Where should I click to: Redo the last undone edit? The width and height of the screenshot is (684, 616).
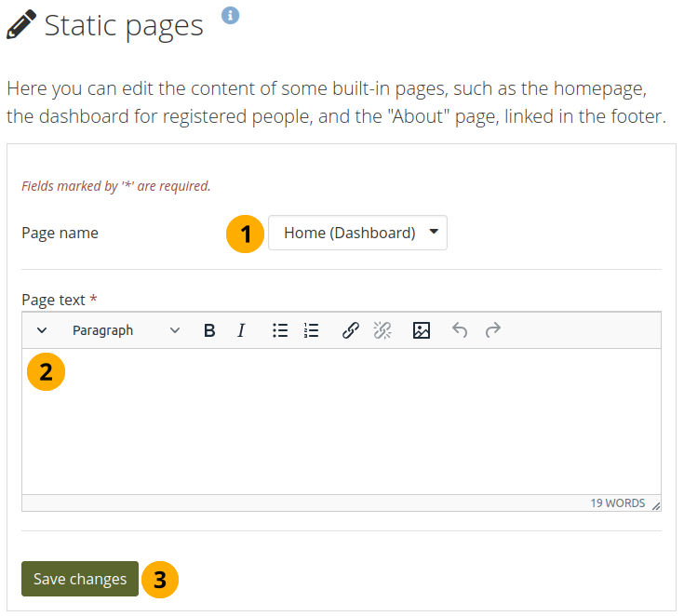(493, 330)
